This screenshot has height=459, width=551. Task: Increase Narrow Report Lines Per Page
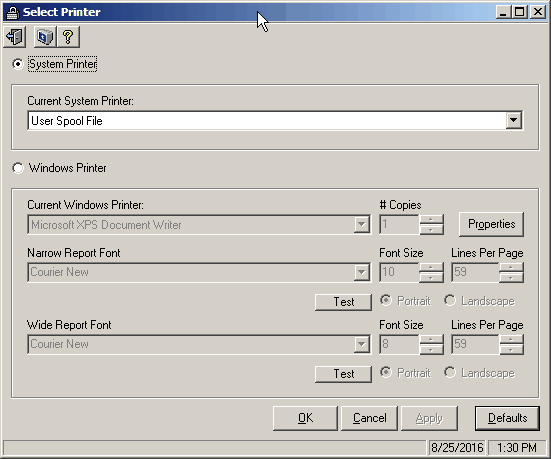(x=511, y=267)
